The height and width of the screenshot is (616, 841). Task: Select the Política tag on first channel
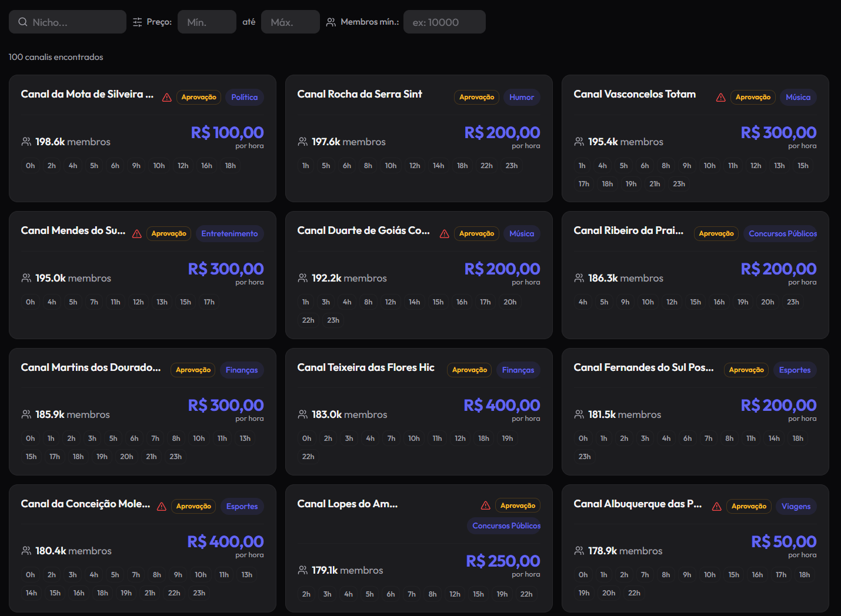[x=245, y=97]
